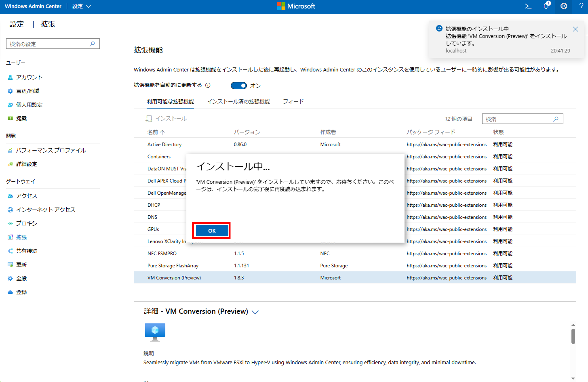Click OK in the installing dialog

[212, 230]
